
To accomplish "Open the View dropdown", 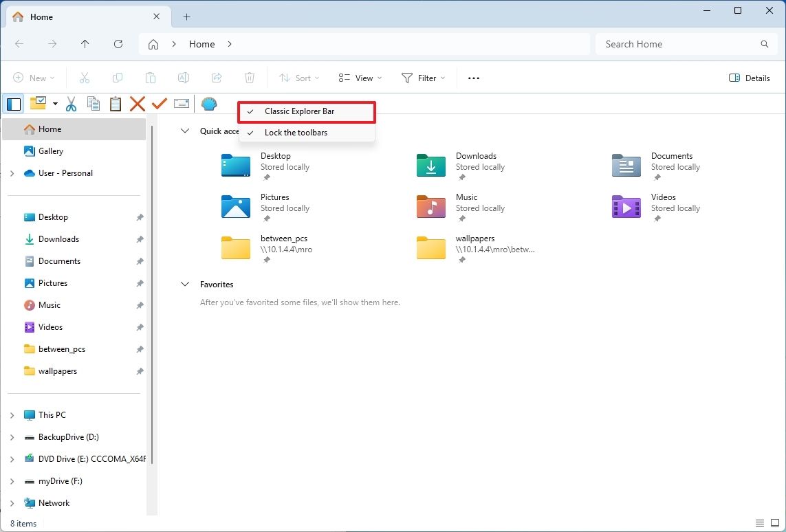I will pyautogui.click(x=359, y=78).
